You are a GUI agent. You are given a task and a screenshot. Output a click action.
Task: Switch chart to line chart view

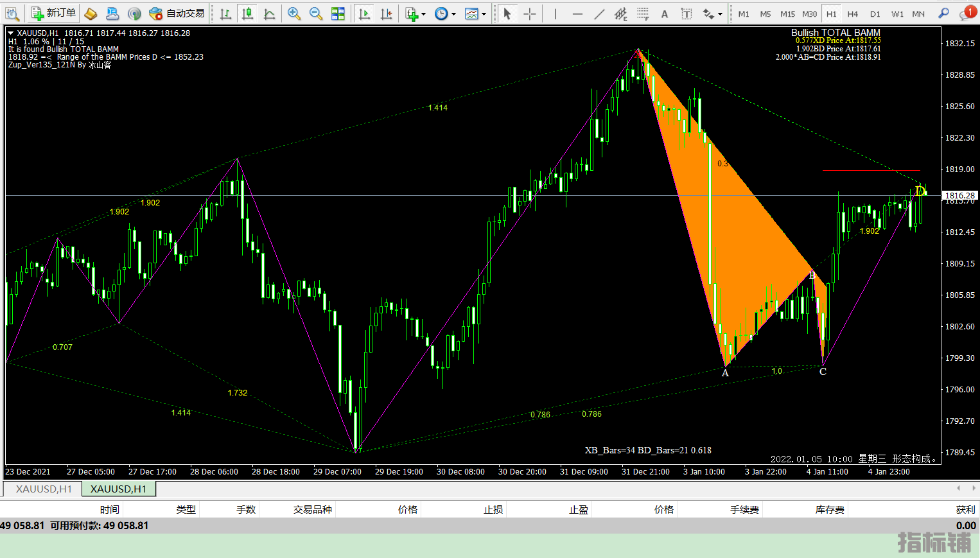coord(270,13)
